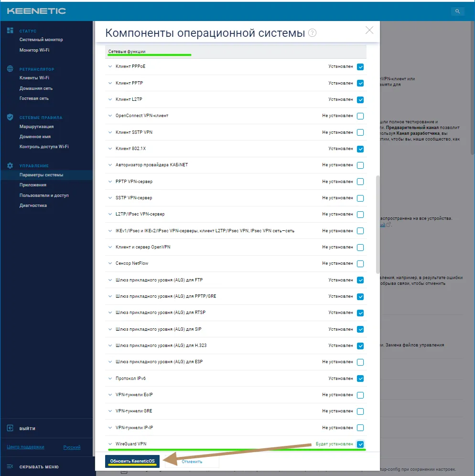The width and height of the screenshot is (475, 476).
Task: Click the component list vertical scrollbar
Action: pos(378,225)
